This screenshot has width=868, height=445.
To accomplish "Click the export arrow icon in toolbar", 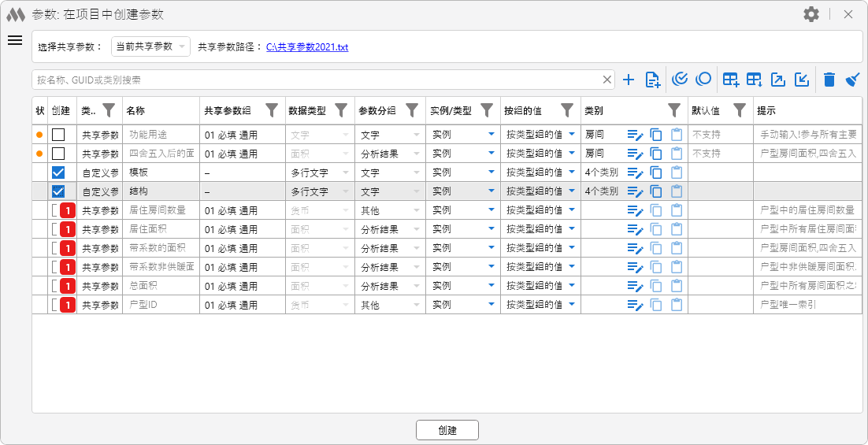I will pos(778,80).
